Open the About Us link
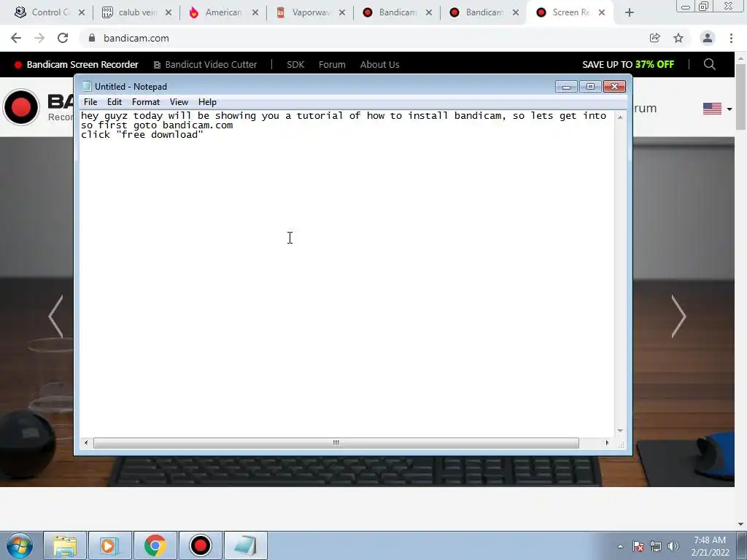 click(x=379, y=64)
